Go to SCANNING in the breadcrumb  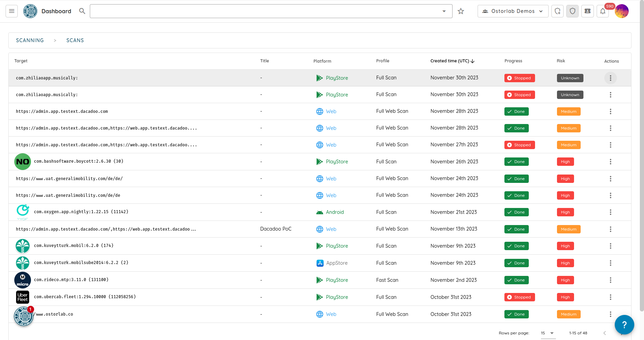[30, 40]
